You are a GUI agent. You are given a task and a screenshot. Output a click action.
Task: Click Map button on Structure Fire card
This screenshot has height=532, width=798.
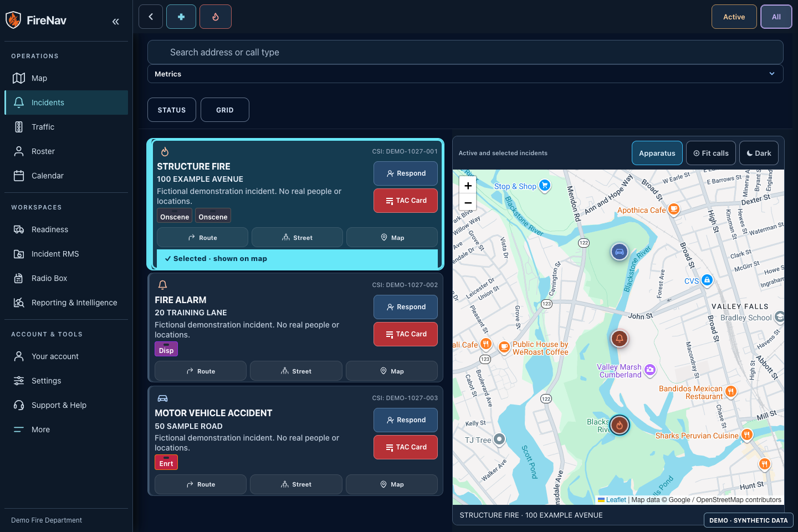392,237
